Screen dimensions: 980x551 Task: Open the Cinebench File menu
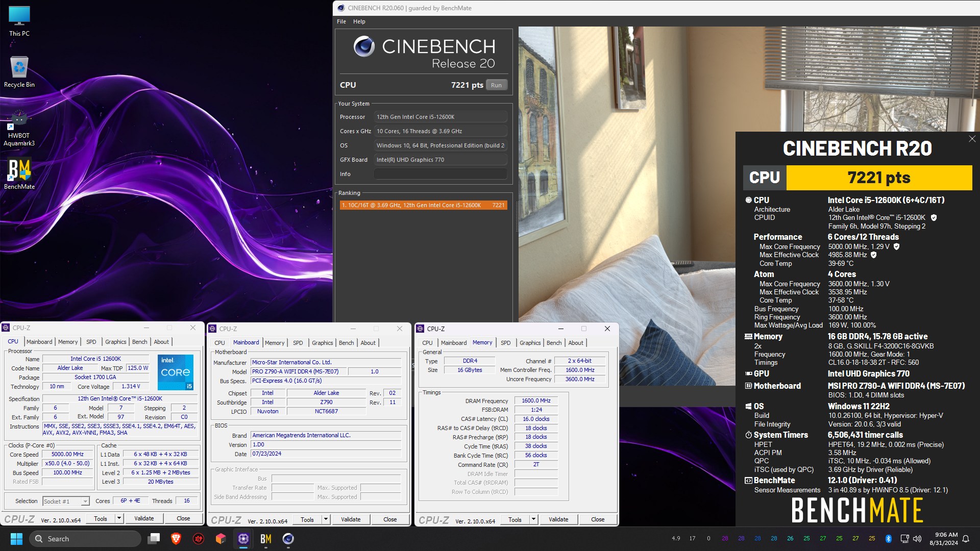pyautogui.click(x=341, y=21)
